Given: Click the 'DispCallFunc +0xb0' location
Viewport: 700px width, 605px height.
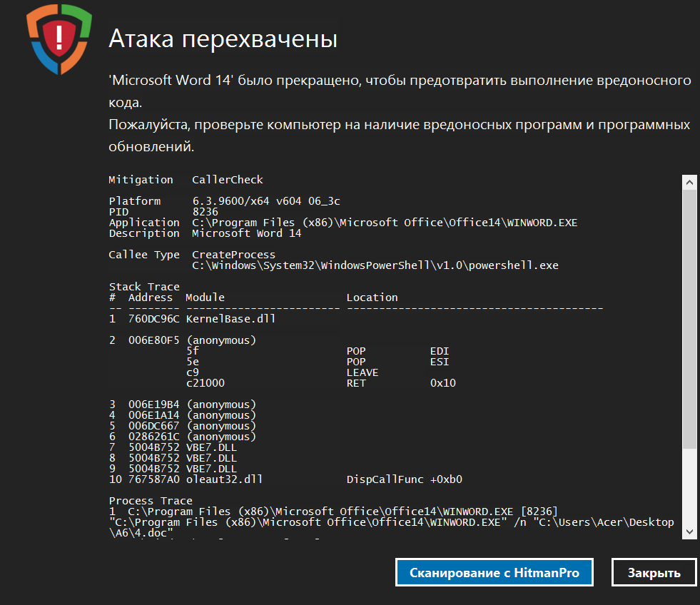Looking at the screenshot, I should [x=405, y=480].
